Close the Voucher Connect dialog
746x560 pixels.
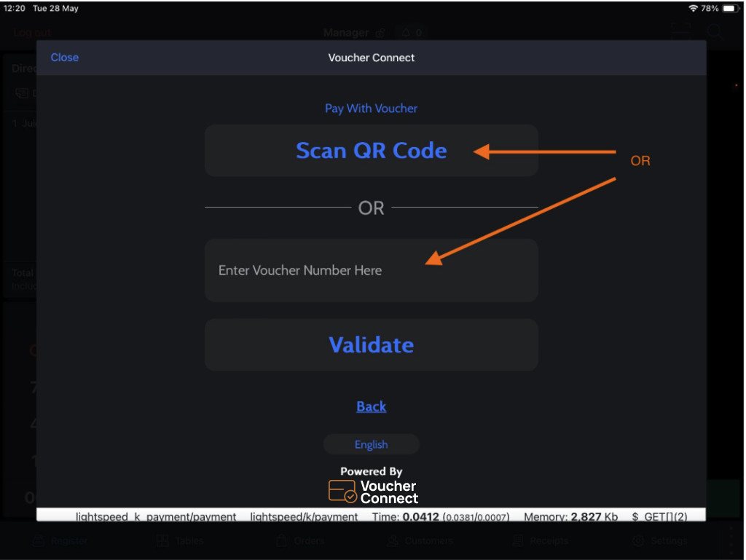[64, 58]
